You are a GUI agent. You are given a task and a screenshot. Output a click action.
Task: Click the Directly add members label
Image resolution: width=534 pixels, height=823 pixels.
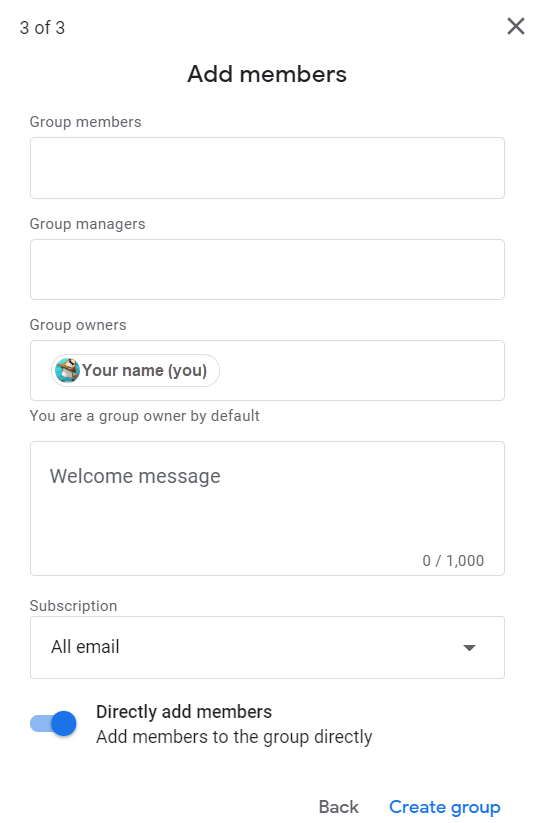[x=184, y=711]
